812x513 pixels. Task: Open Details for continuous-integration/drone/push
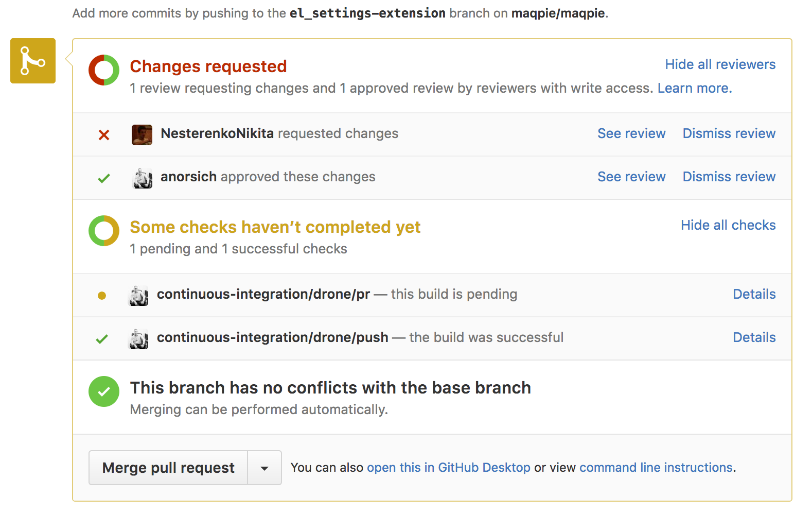754,337
